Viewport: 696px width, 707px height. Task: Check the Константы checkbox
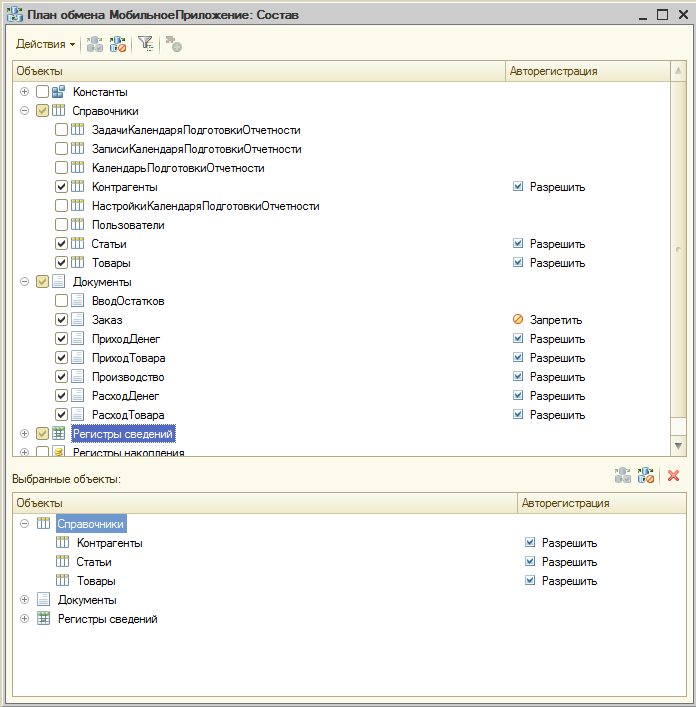(x=42, y=92)
